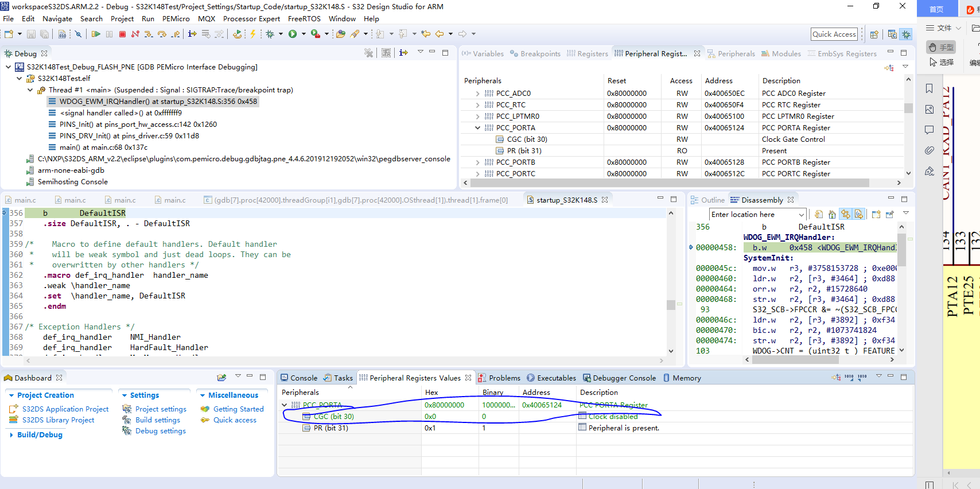Toggle Instruction Stepping Mode in the Debug view
980x489 pixels.
(404, 53)
